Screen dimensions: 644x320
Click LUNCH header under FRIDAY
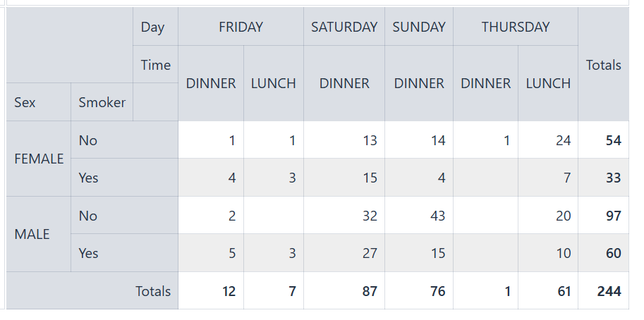pos(274,83)
